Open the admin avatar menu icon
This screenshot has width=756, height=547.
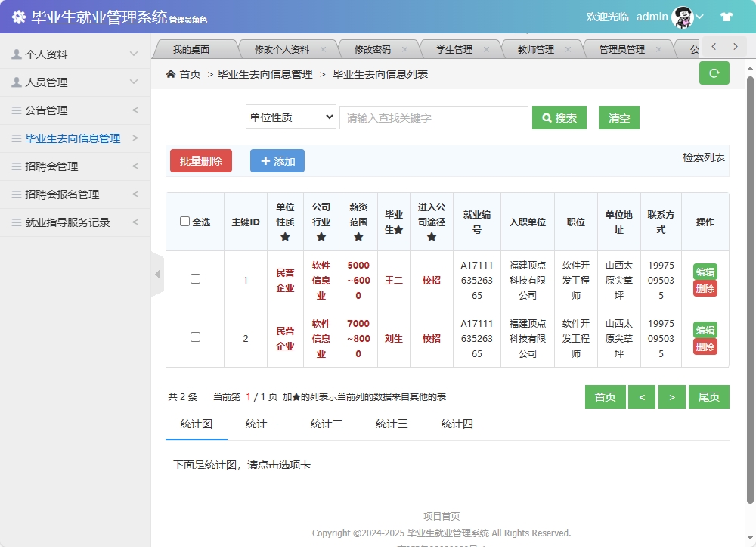pyautogui.click(x=683, y=16)
